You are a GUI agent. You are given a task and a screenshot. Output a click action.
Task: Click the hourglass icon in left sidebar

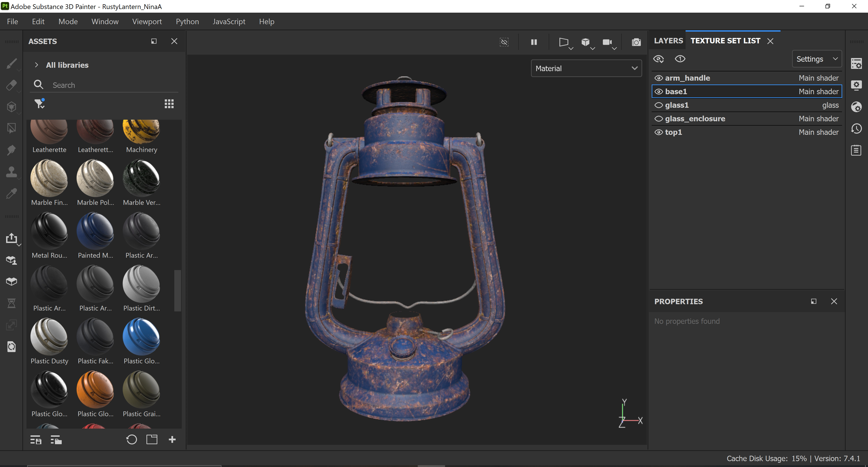pos(12,303)
